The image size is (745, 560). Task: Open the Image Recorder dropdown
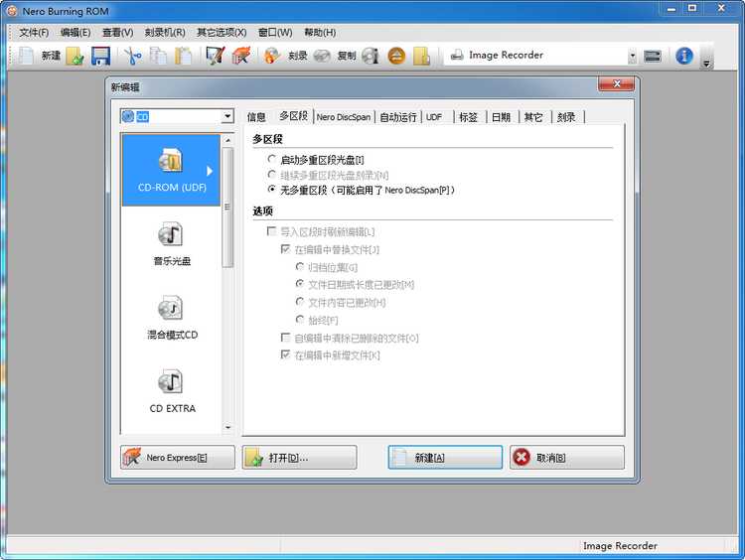632,56
